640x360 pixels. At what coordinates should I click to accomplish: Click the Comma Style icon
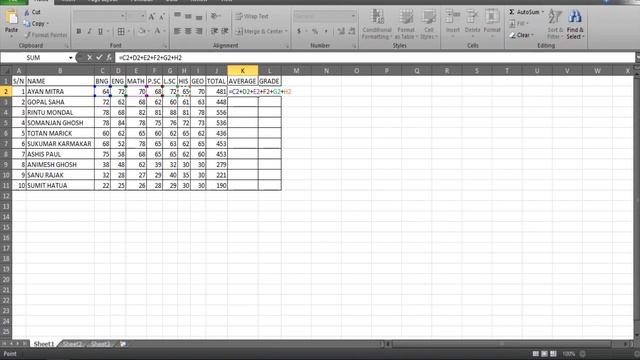click(x=326, y=31)
